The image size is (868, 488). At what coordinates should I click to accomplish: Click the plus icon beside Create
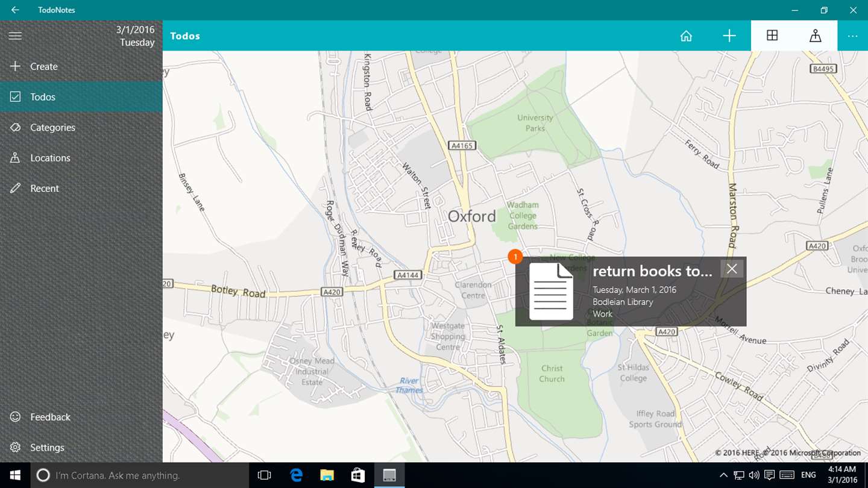pyautogui.click(x=15, y=66)
